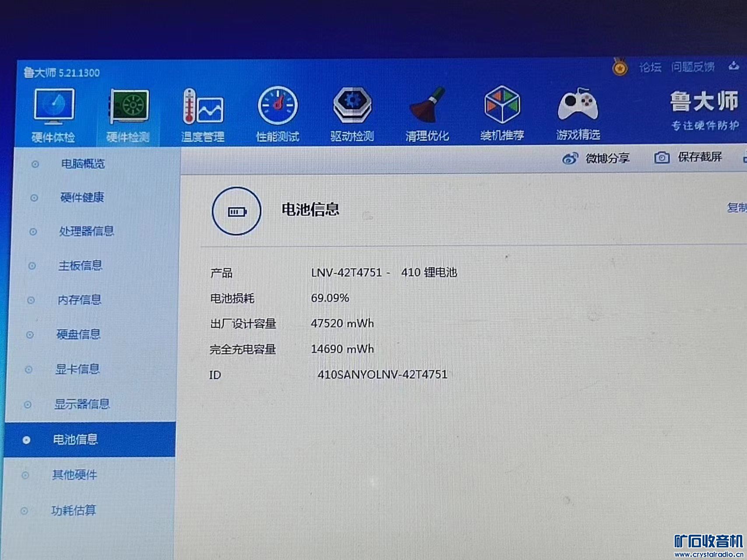Click the upload icon beside 问题反馈
The height and width of the screenshot is (560, 747).
point(734,66)
